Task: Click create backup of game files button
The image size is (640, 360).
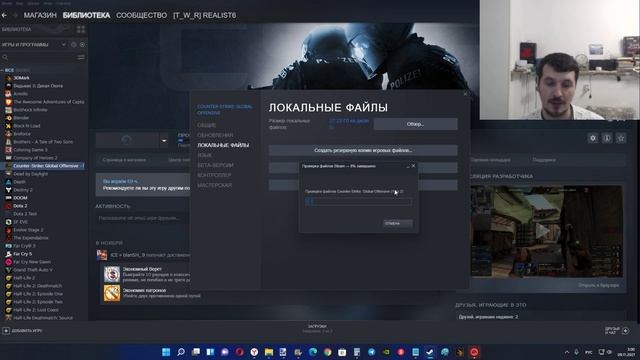Action: tap(363, 150)
